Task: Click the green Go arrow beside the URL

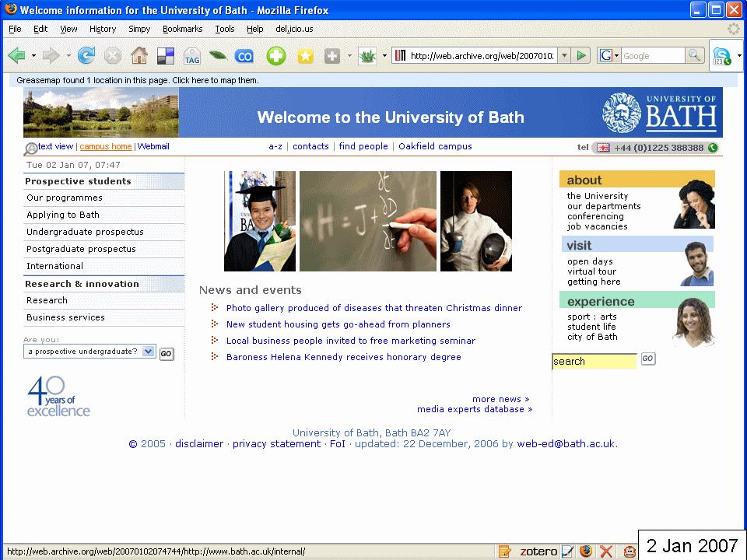Action: tap(581, 56)
